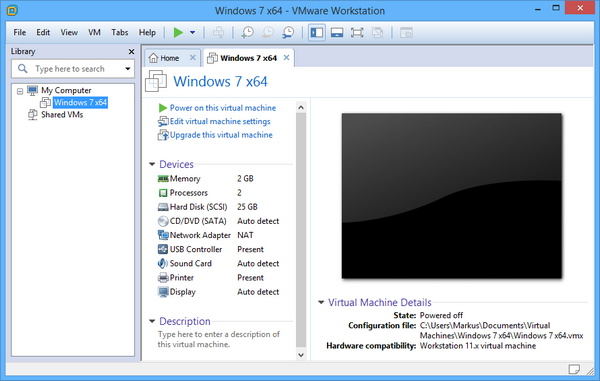600x381 pixels.
Task: Click the Hard Disk value 25 GB
Action: tap(247, 207)
